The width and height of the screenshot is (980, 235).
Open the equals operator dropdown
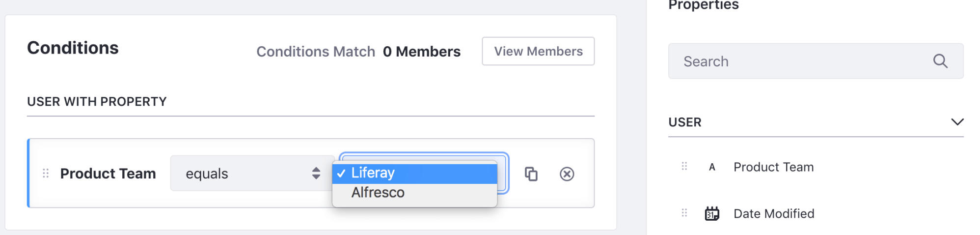[252, 173]
